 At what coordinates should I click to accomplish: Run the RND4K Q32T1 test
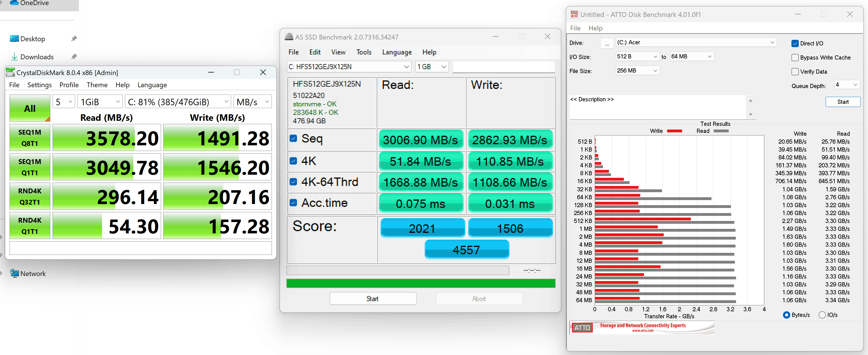tap(30, 196)
